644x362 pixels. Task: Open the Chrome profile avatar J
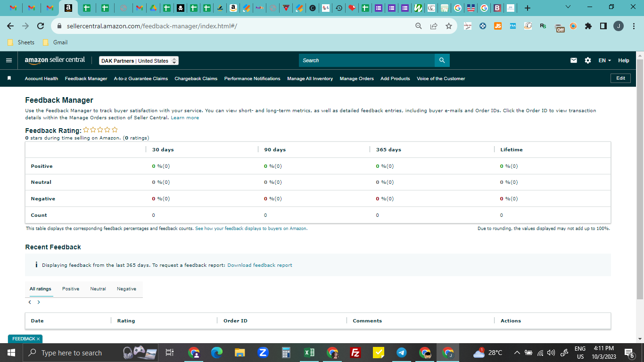pyautogui.click(x=619, y=26)
